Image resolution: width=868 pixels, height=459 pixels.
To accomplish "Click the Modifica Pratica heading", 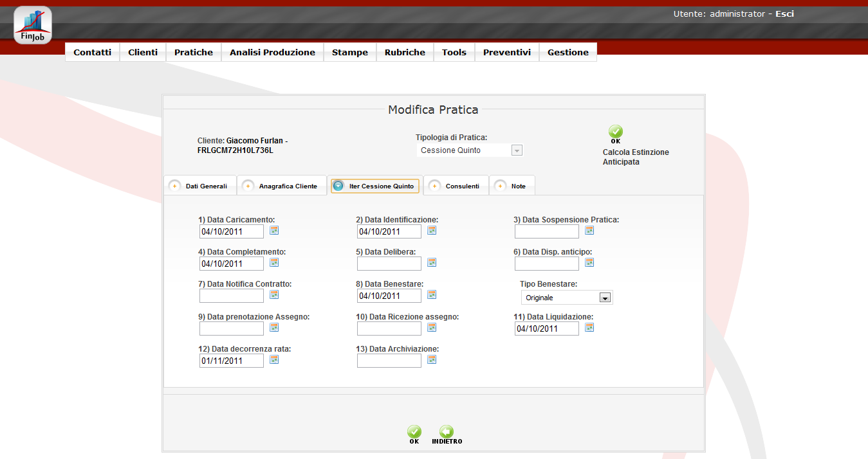I will 433,110.
